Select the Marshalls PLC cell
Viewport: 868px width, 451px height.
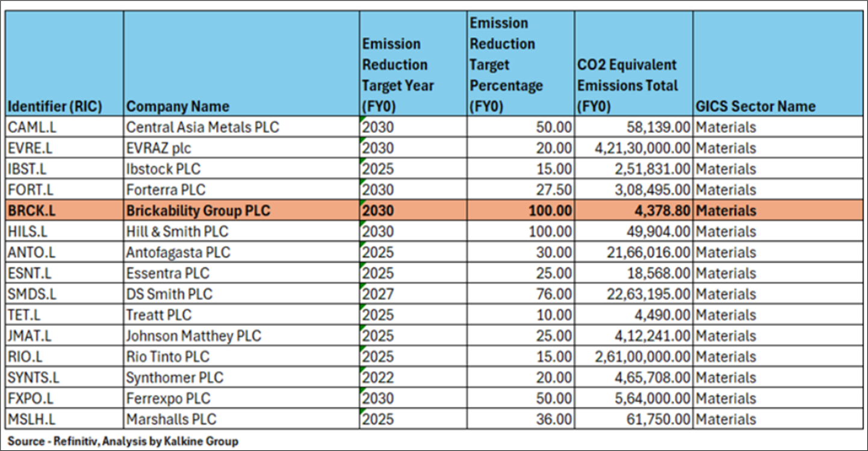pos(241,420)
